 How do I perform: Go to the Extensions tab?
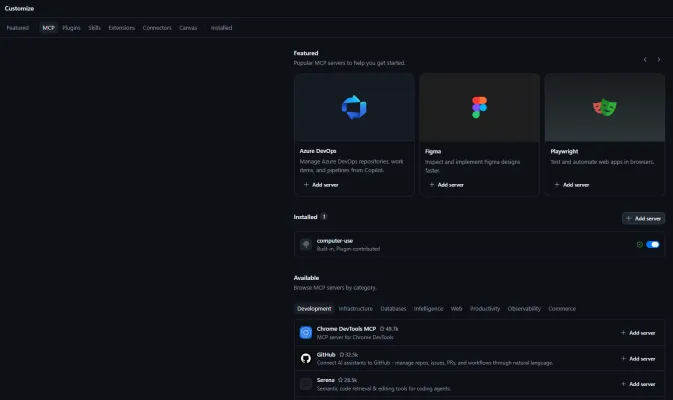121,28
